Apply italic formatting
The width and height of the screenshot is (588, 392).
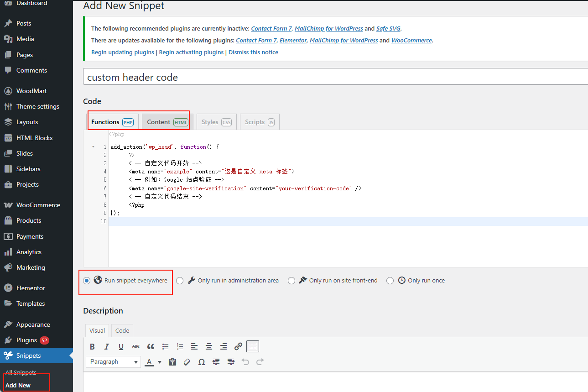tap(106, 346)
